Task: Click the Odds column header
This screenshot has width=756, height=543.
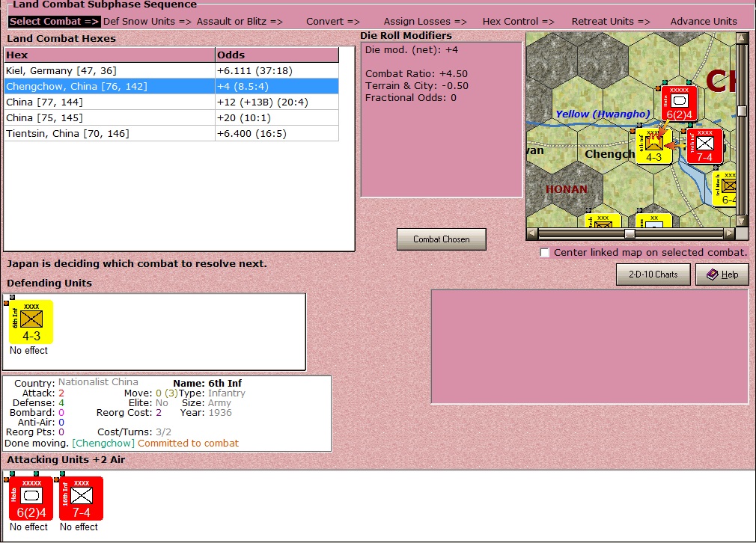Action: click(277, 55)
